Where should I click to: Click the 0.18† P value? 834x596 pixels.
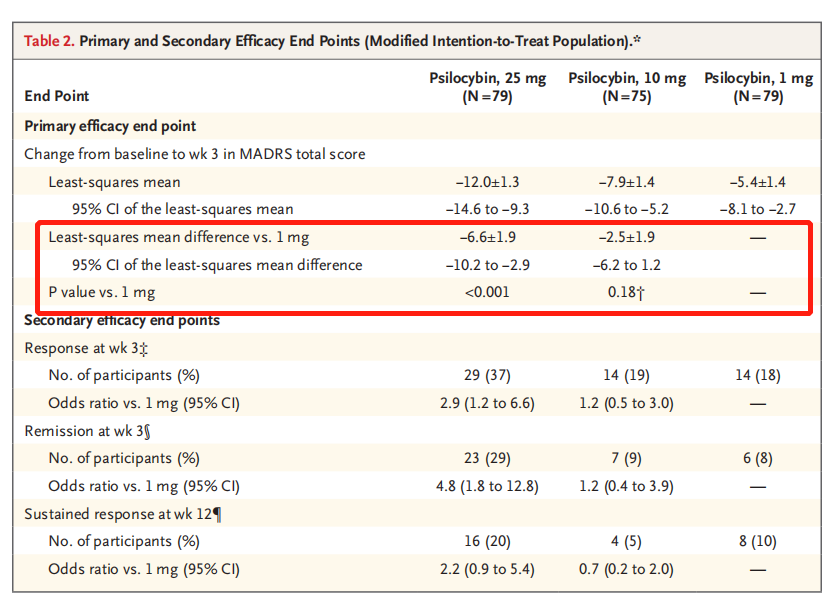coord(626,292)
